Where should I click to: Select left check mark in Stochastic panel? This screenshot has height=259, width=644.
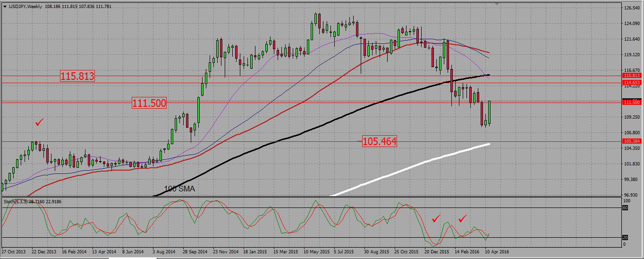point(436,218)
